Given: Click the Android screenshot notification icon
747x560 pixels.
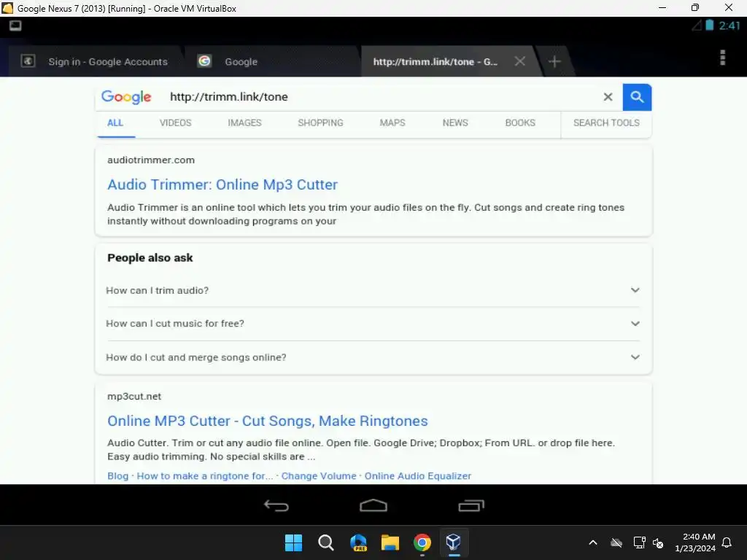Looking at the screenshot, I should [x=15, y=26].
